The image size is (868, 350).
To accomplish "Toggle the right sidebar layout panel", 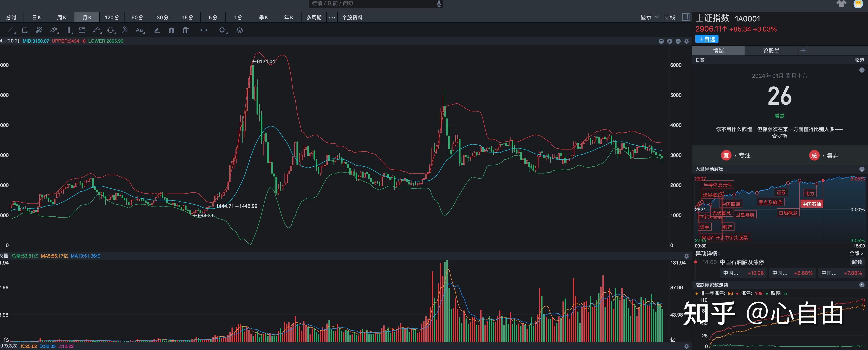I will point(685,17).
